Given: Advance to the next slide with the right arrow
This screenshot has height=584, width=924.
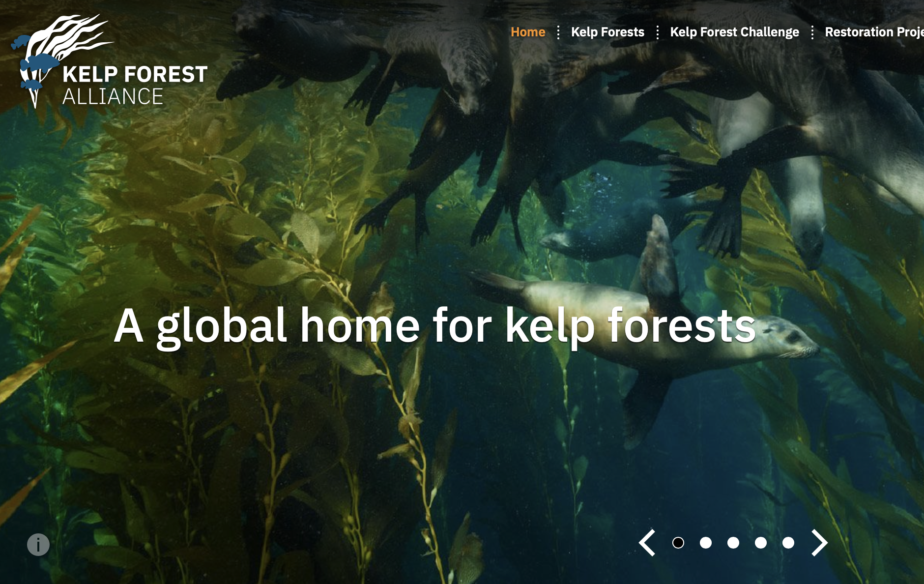Looking at the screenshot, I should coord(819,543).
